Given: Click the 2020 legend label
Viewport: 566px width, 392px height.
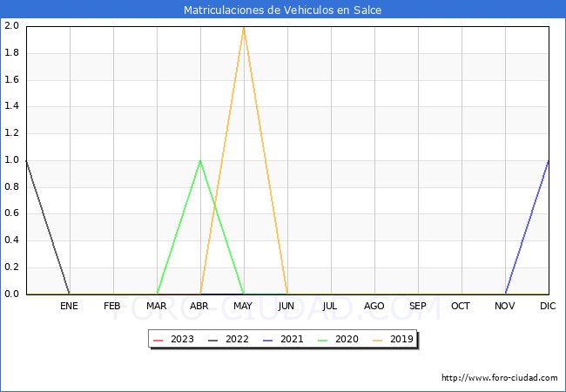Looking at the screenshot, I should [347, 340].
